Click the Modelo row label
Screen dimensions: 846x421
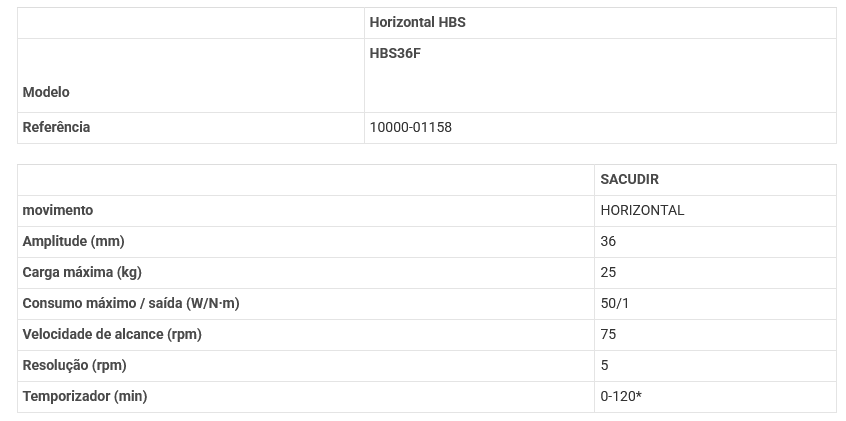tap(46, 92)
